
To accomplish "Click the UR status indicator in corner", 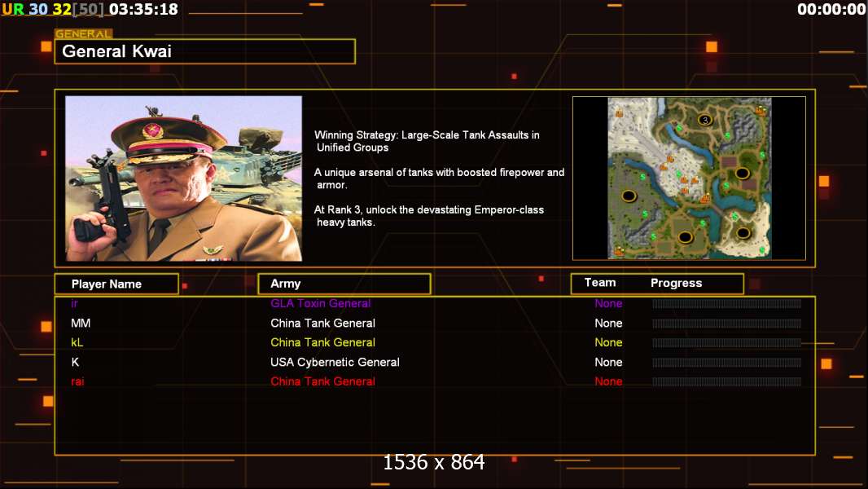I will click(x=13, y=10).
